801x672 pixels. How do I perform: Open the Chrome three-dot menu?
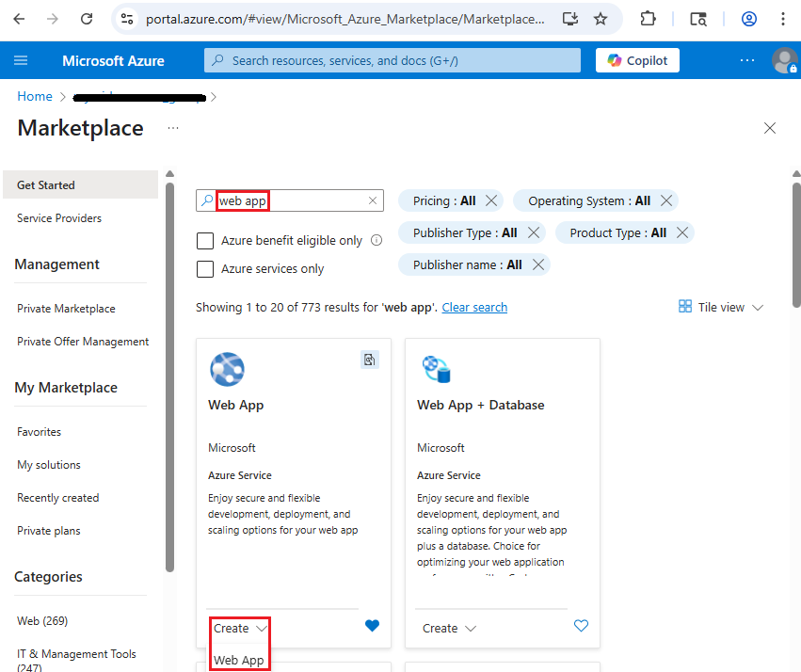pyautogui.click(x=784, y=19)
